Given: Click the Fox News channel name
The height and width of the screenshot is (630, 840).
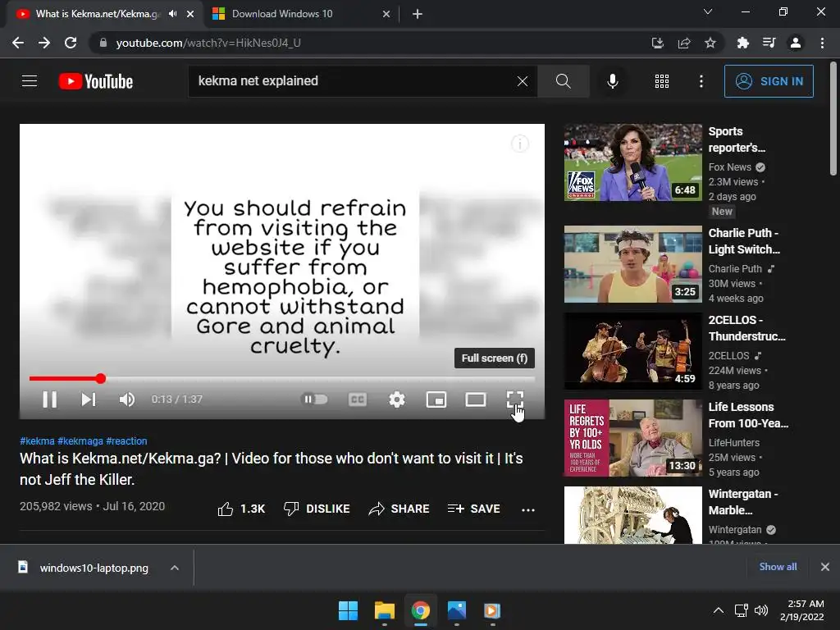Looking at the screenshot, I should tap(729, 167).
